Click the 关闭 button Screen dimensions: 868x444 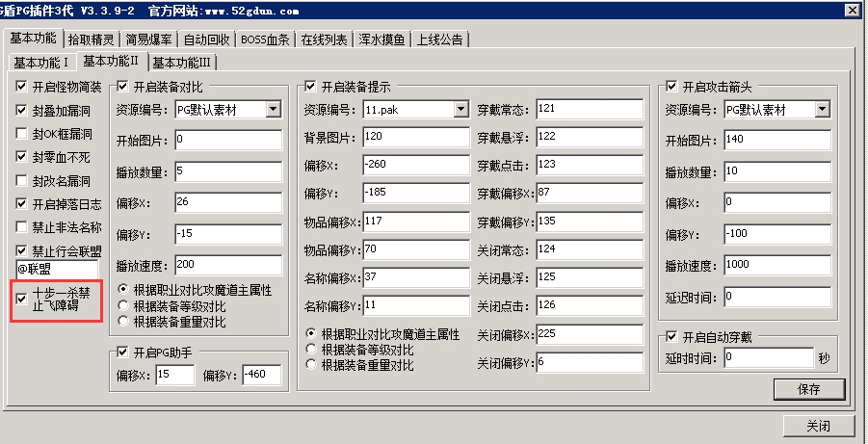pos(818,427)
